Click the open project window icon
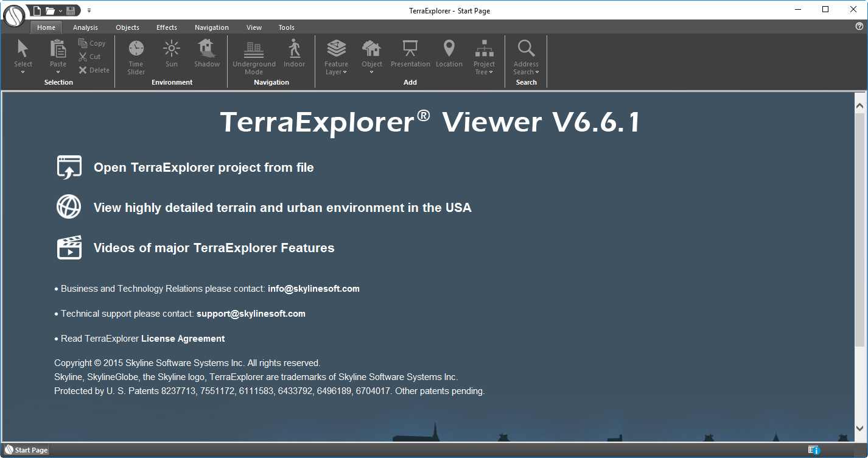This screenshot has width=868, height=458. [x=69, y=167]
